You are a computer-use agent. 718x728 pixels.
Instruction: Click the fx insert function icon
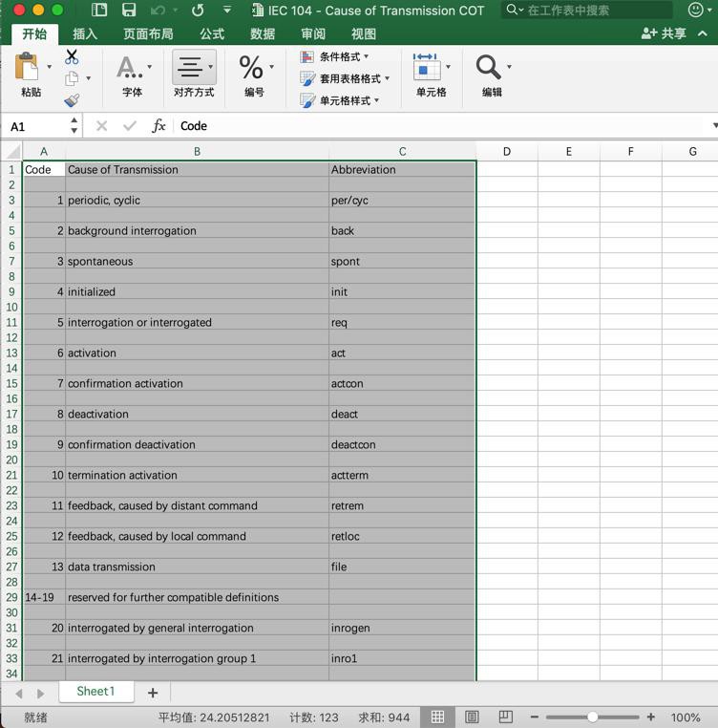158,126
